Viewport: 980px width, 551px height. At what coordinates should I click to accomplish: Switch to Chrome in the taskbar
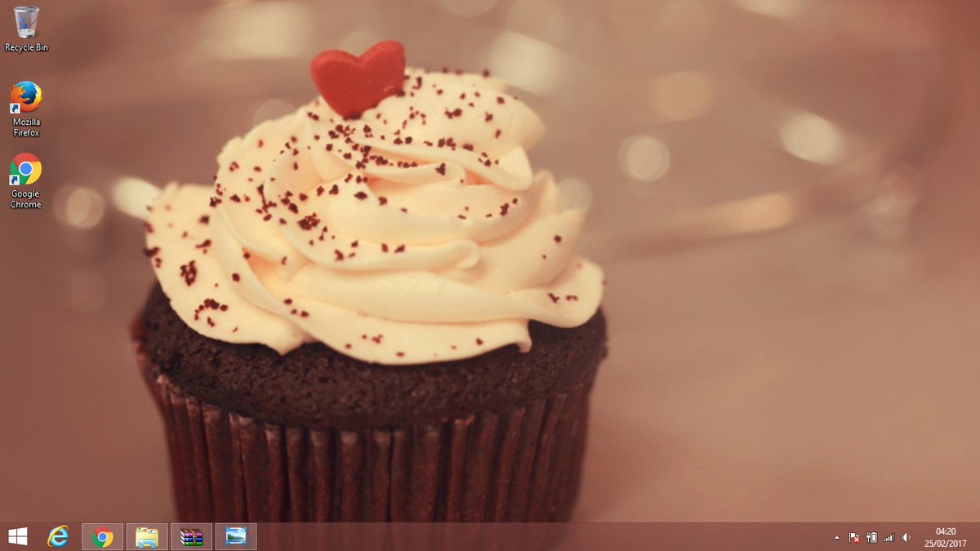103,536
